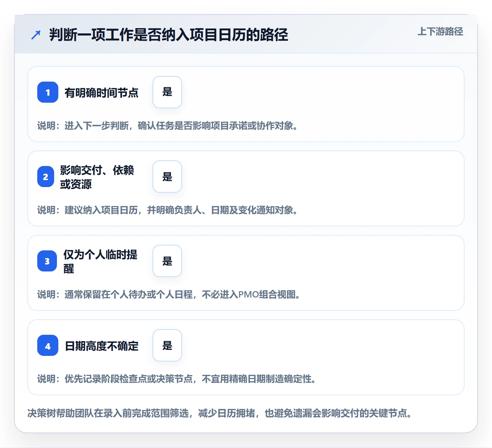Select 是 next to 影响交付、依赖或资源
This screenshot has height=448, width=492.
167,177
